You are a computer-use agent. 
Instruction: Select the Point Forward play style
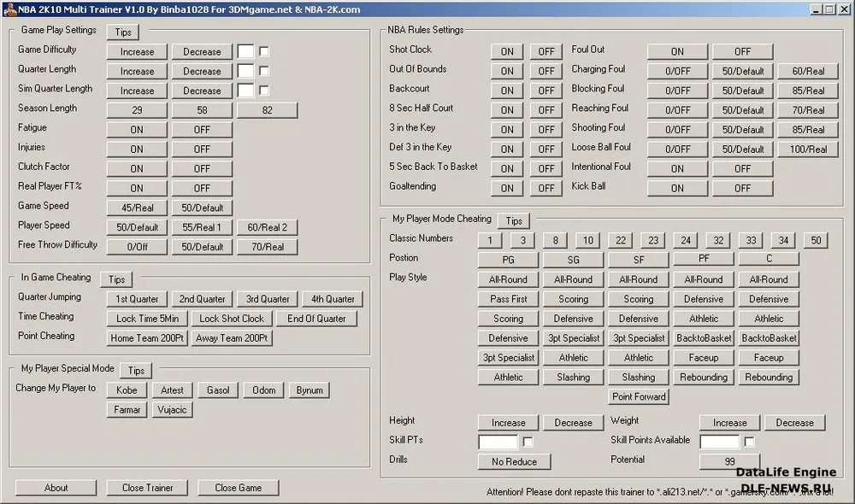[x=639, y=396]
